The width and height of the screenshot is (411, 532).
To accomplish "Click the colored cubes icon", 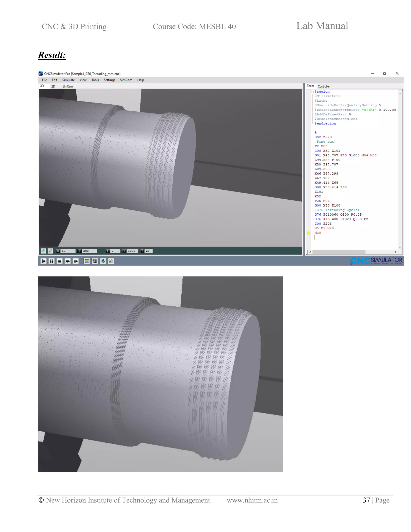I will pyautogui.click(x=103, y=261).
